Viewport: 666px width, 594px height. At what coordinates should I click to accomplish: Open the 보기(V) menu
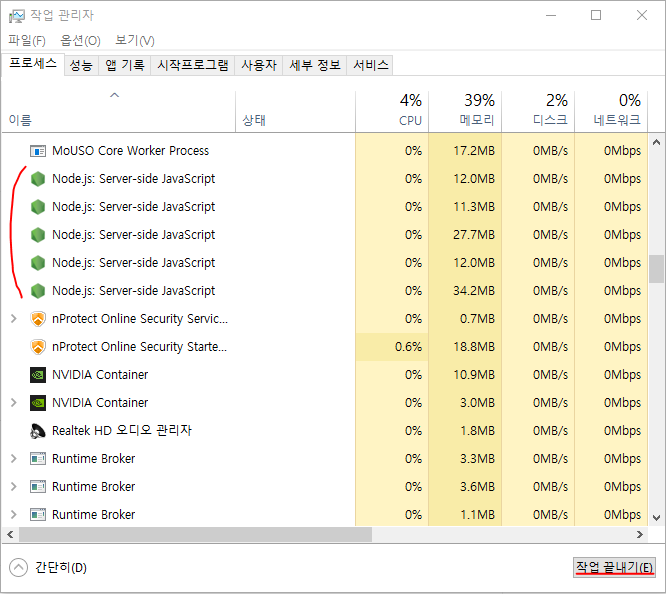coord(135,41)
